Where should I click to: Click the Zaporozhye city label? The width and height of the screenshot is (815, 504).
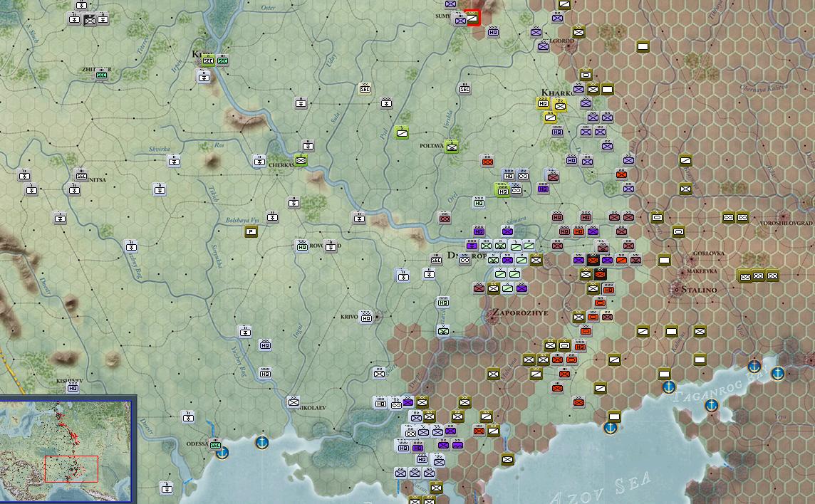tap(520, 313)
